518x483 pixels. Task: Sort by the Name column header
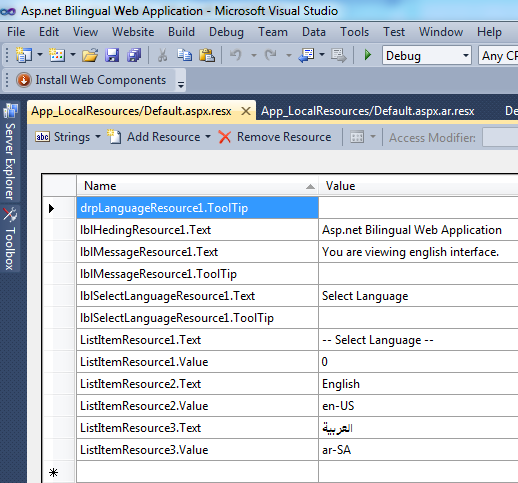click(197, 186)
